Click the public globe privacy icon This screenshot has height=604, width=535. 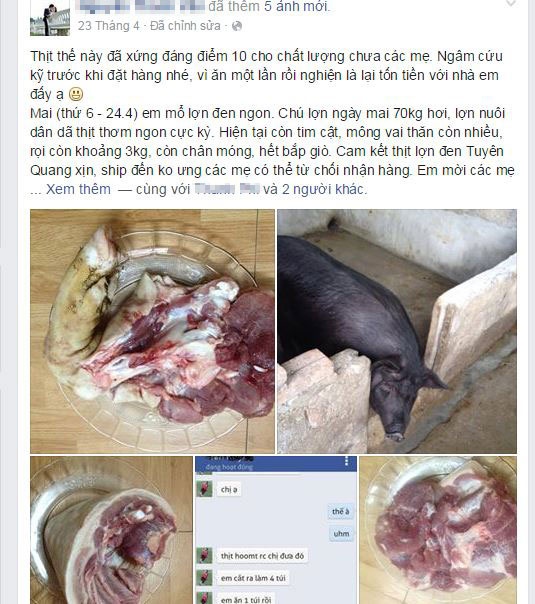click(x=237, y=26)
